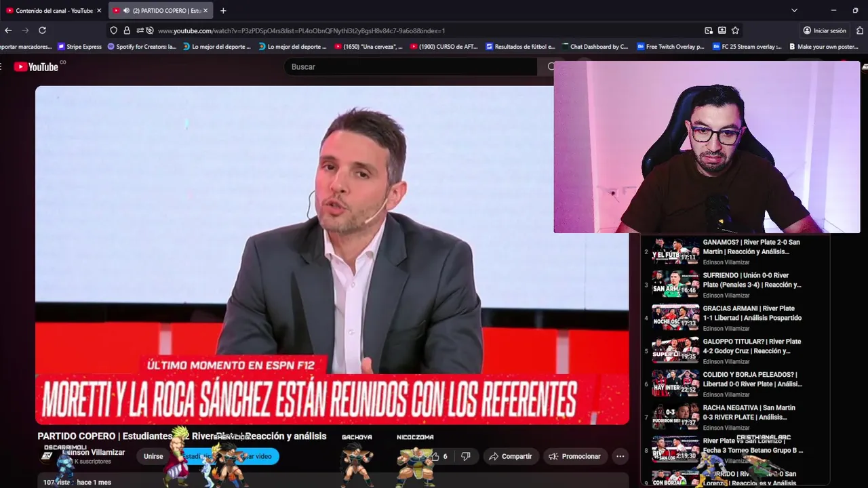Click 'Iniciar sesión' in browser toolbar
Screen dimensions: 868x488
825,30
